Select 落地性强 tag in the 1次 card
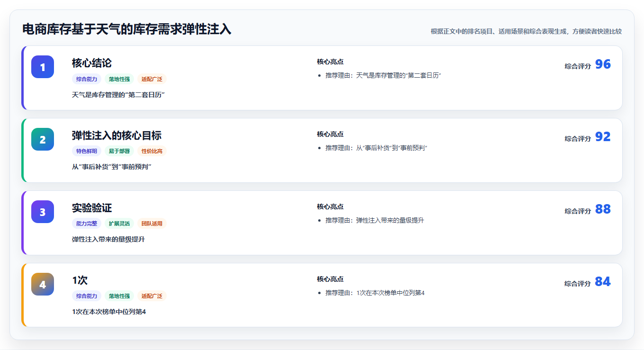This screenshot has height=350, width=644. [119, 296]
